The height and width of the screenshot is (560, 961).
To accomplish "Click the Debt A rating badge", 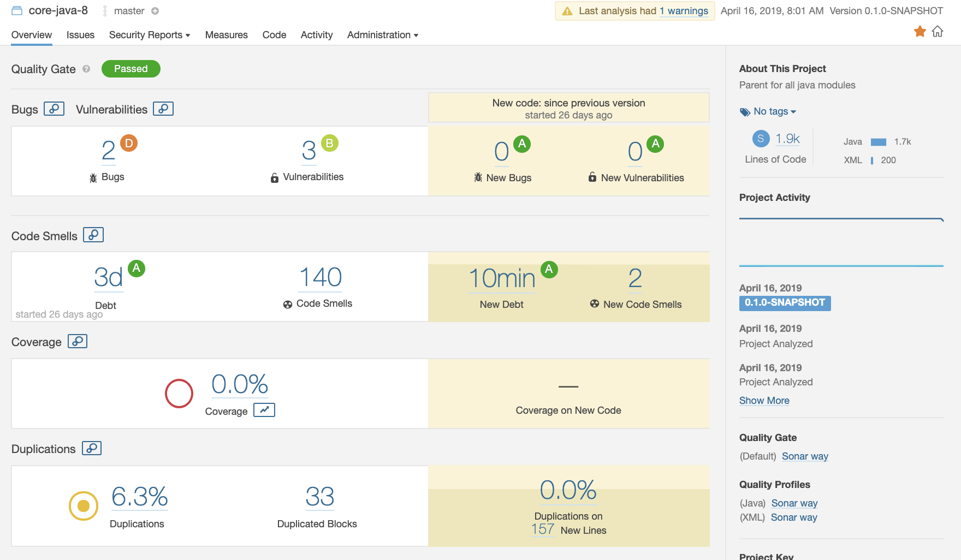I will pos(137,269).
